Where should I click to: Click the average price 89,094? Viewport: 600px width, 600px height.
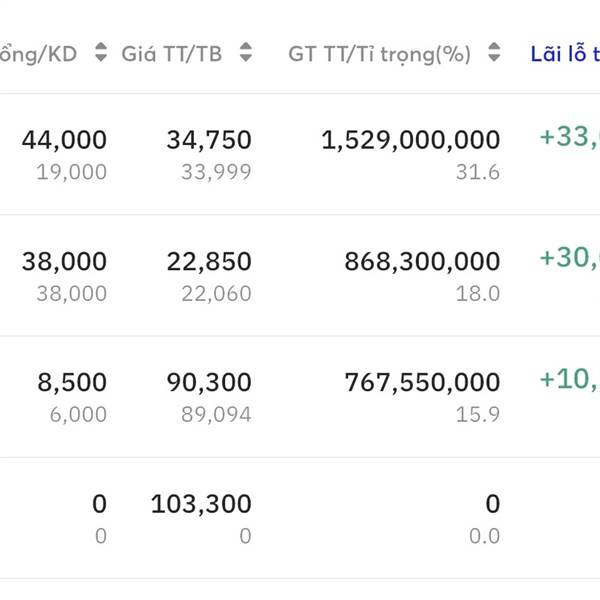216,414
